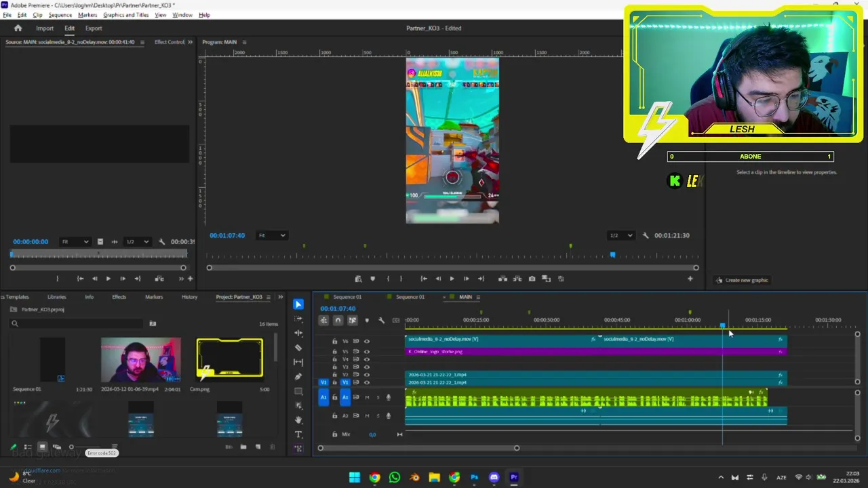The height and width of the screenshot is (488, 868).
Task: Open the Markers menu
Action: coord(87,15)
